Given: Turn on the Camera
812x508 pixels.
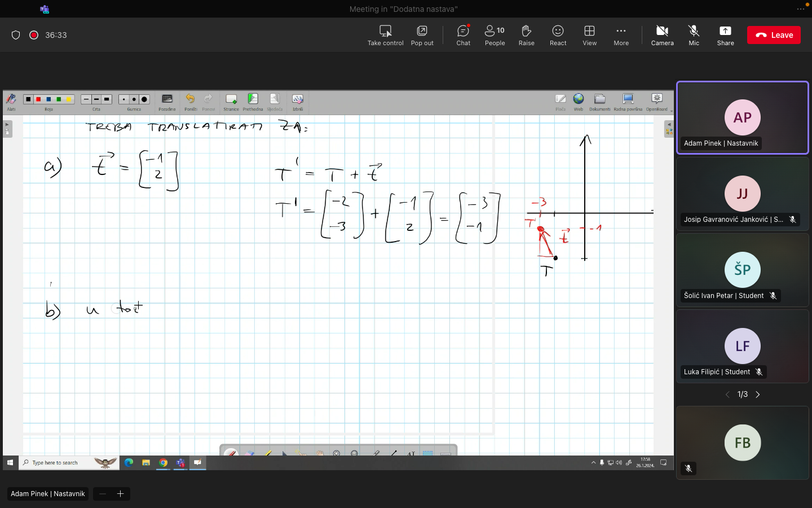Looking at the screenshot, I should pyautogui.click(x=663, y=35).
